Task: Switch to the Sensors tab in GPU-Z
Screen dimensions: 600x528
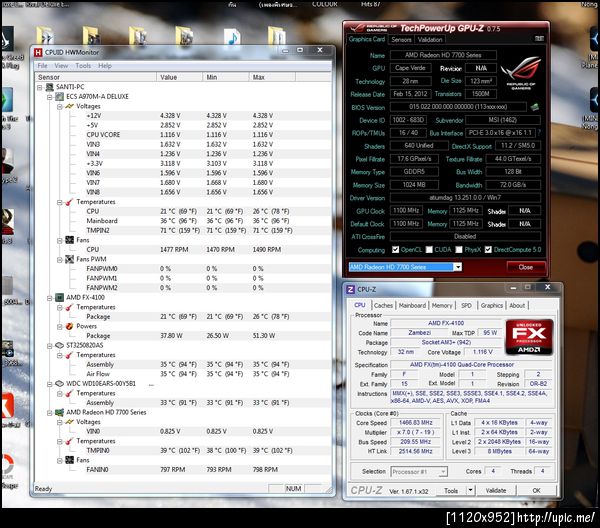Action: pos(401,39)
